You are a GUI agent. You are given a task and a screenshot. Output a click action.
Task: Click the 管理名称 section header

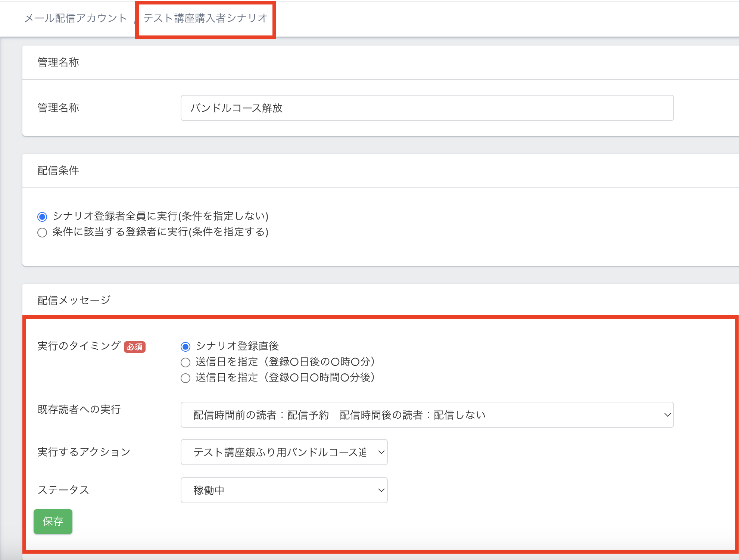58,62
